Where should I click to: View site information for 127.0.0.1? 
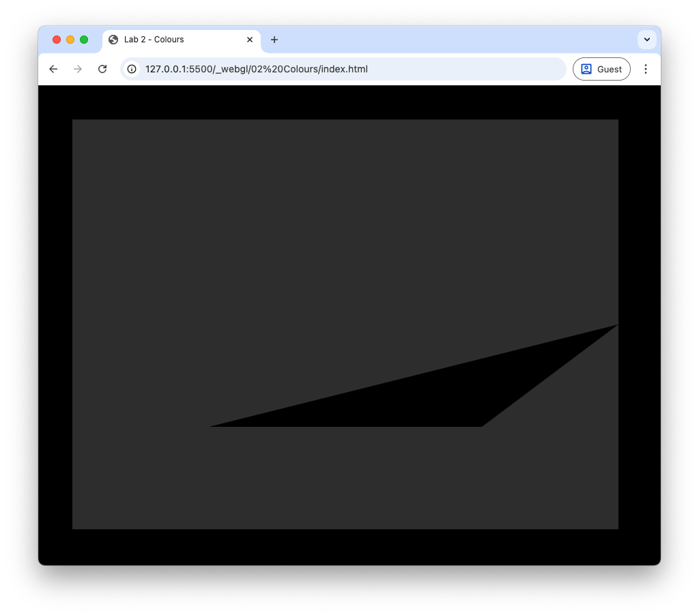132,69
